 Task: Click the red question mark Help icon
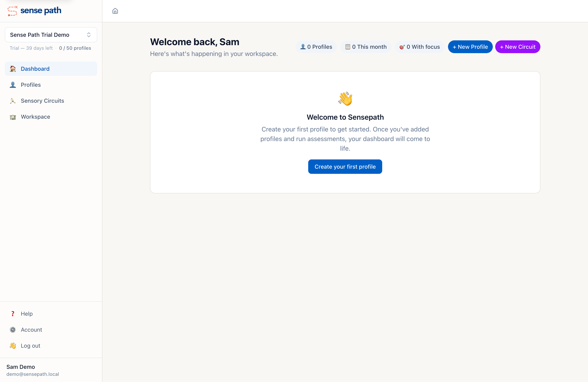[x=13, y=314]
